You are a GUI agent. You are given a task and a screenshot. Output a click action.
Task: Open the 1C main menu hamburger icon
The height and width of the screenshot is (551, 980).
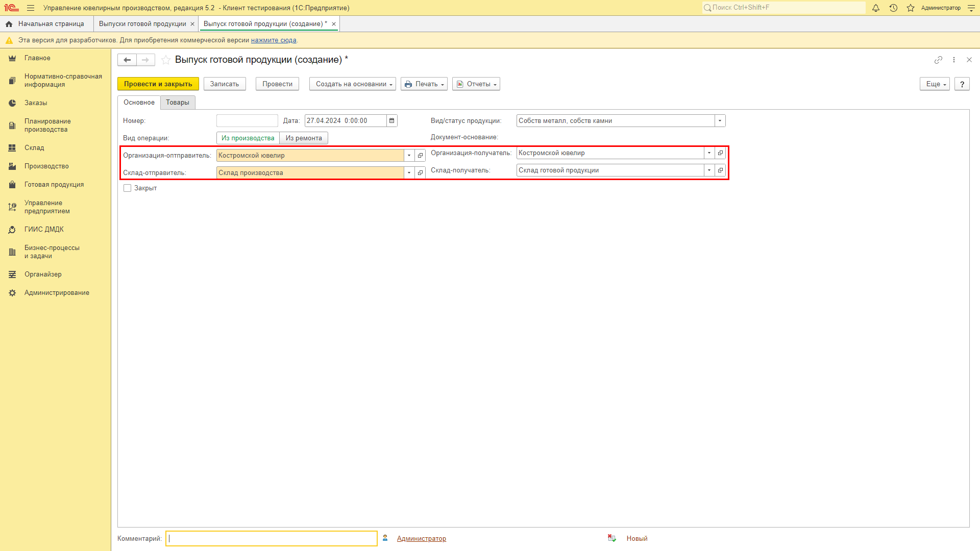[x=31, y=8]
